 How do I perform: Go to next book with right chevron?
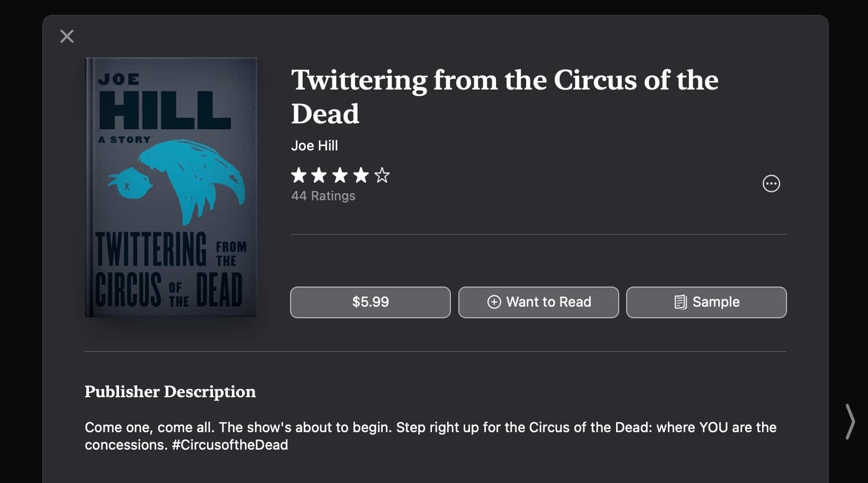pyautogui.click(x=849, y=422)
